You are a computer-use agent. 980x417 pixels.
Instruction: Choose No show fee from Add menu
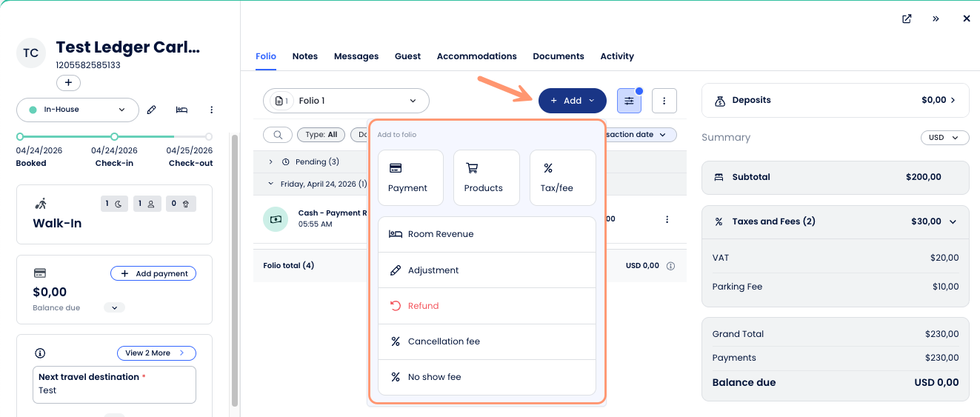point(487,377)
